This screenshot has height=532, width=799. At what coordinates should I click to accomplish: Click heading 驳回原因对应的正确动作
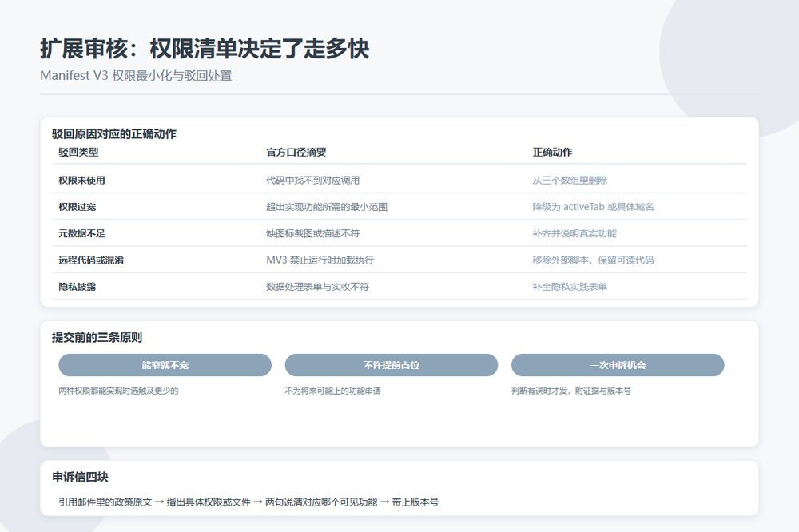(x=113, y=134)
